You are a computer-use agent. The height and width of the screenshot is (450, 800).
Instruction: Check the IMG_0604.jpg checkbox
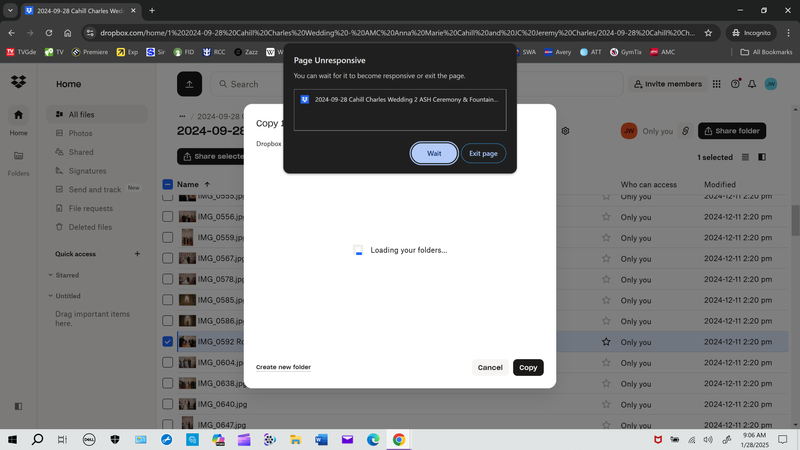[x=167, y=362]
